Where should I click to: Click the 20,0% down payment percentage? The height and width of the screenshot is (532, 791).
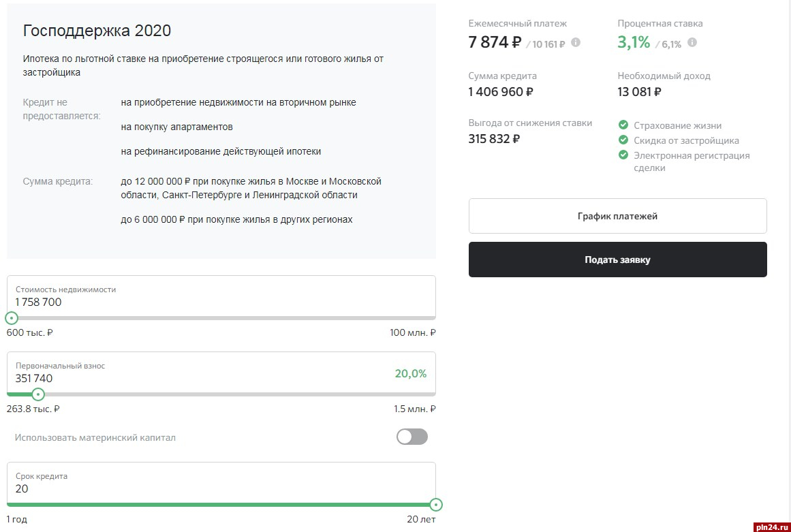[x=410, y=373]
